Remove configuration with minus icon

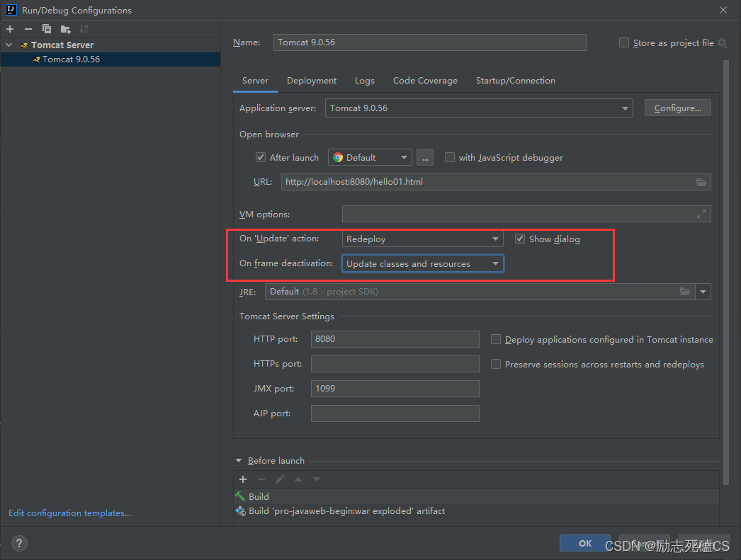(28, 29)
